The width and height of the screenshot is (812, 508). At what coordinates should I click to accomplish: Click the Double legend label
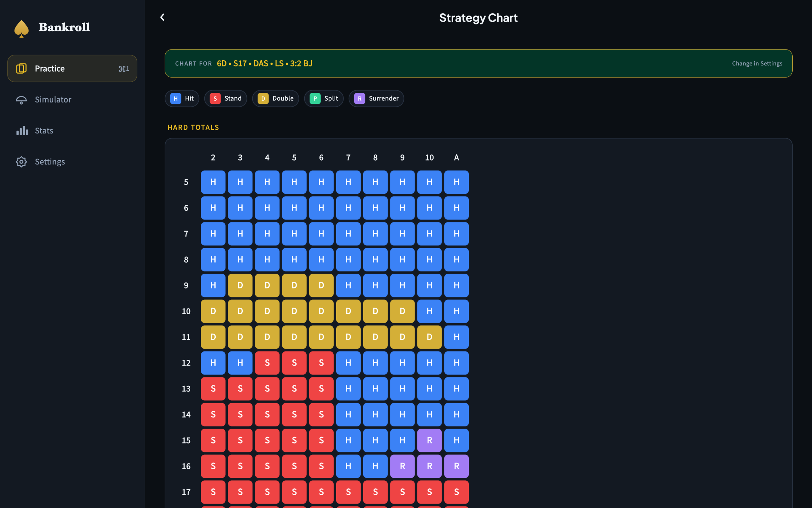pyautogui.click(x=283, y=98)
